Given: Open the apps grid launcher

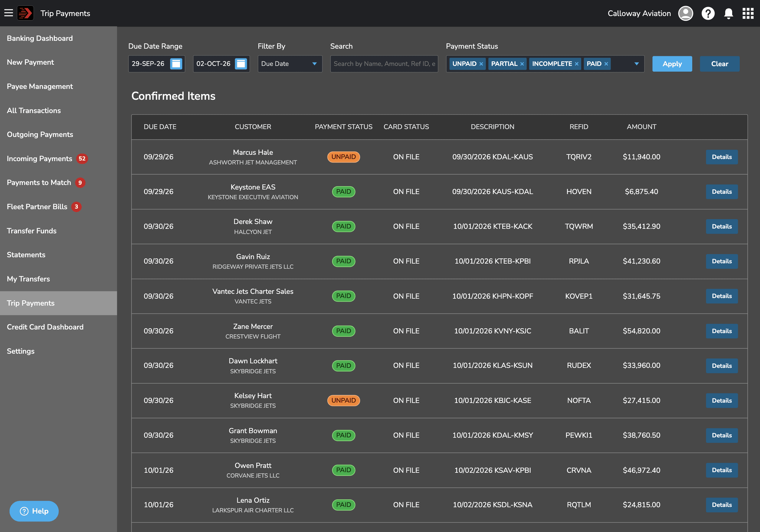Looking at the screenshot, I should 748,13.
